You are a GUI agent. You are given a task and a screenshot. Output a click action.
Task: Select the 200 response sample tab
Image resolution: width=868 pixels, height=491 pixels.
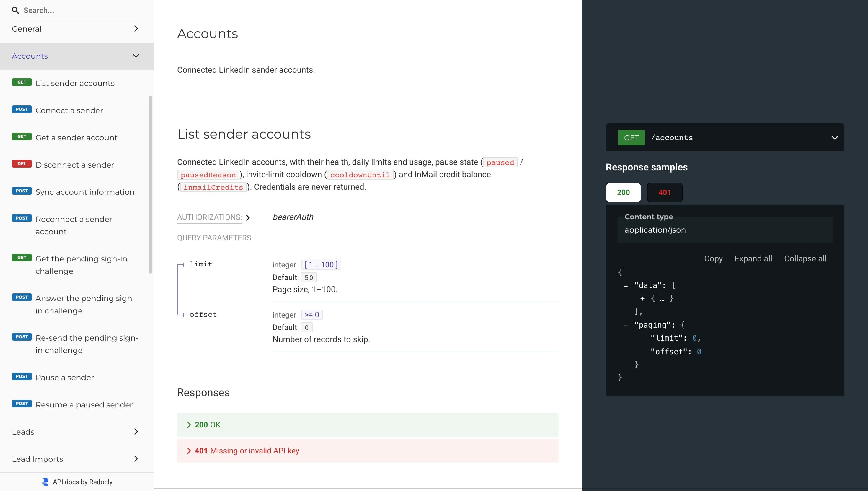[623, 193]
